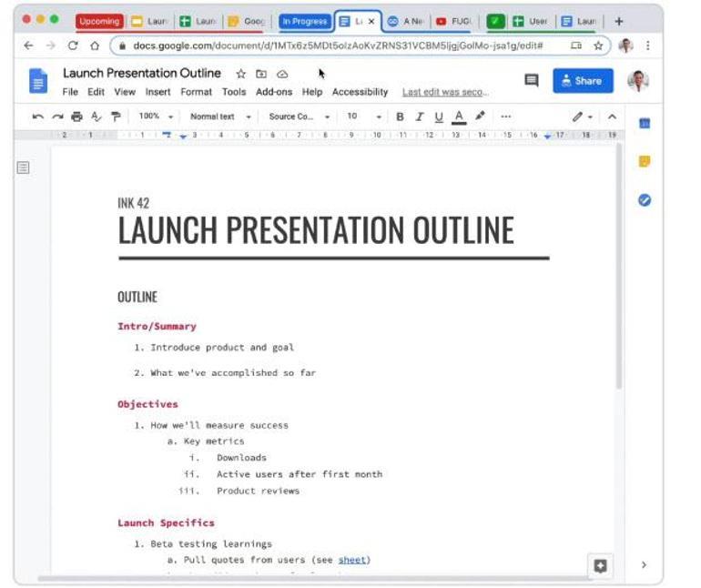
Task: Open the Google Keep side panel icon
Action: click(x=645, y=162)
